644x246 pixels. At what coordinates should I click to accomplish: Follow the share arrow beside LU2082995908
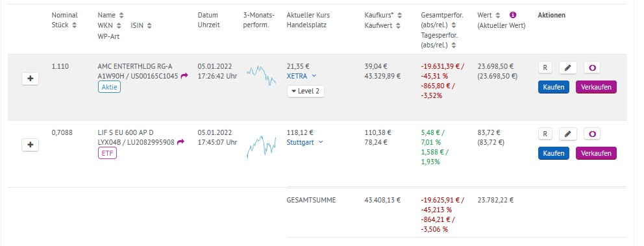(x=180, y=142)
